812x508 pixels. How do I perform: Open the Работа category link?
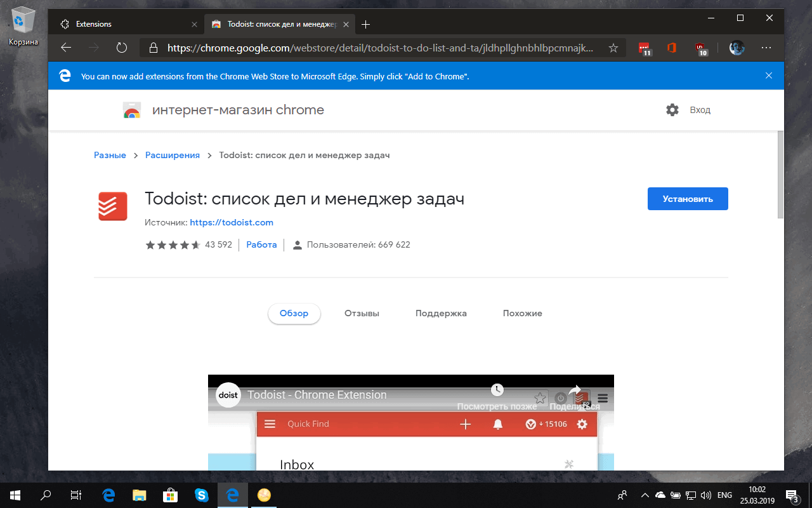pyautogui.click(x=261, y=244)
